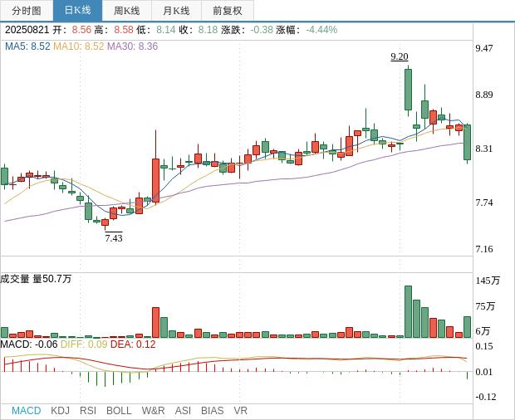Open the 前复权 adjustment option
The width and height of the screenshot is (515, 420).
[228, 11]
